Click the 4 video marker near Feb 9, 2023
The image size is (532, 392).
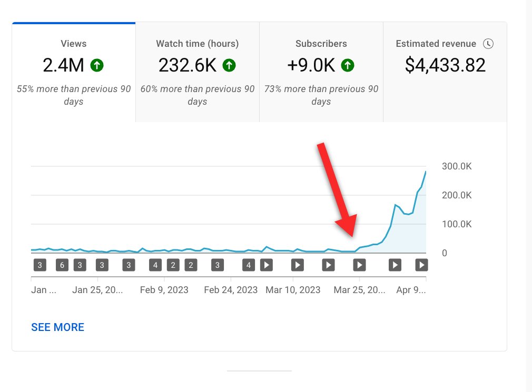155,265
